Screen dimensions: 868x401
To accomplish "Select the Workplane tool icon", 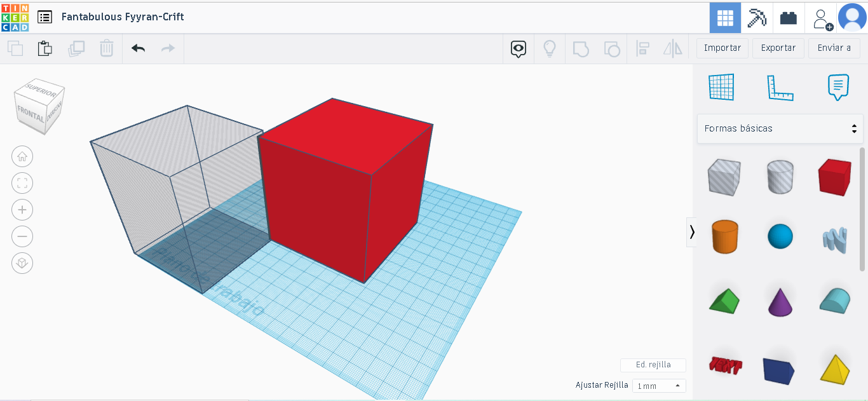I will point(721,87).
